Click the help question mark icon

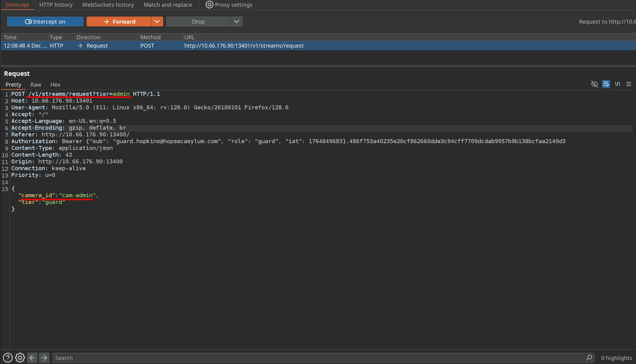(8, 358)
